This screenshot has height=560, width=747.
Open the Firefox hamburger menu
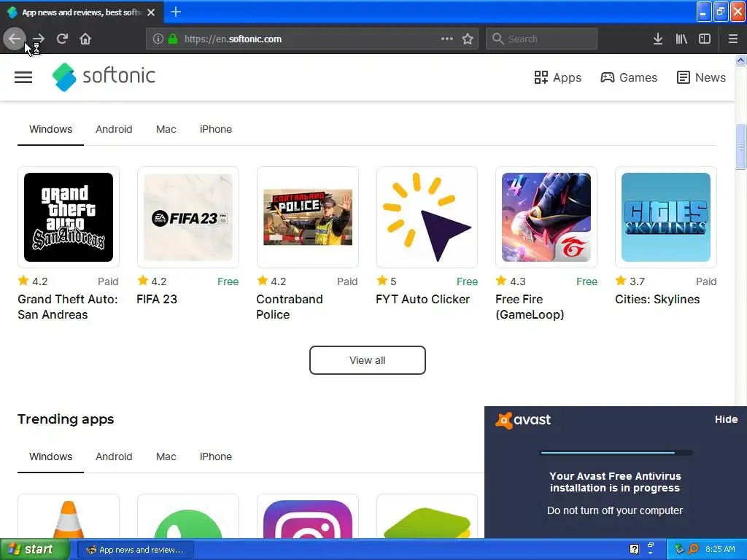coord(732,39)
